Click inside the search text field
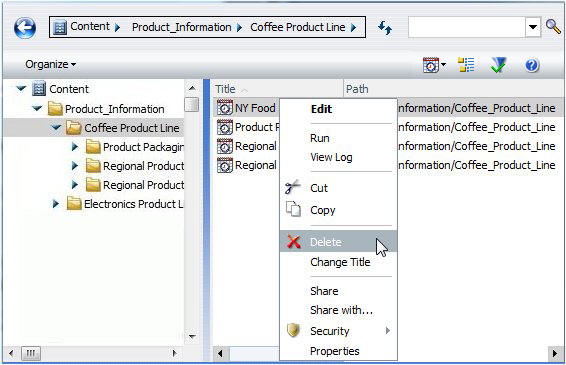 [x=466, y=27]
